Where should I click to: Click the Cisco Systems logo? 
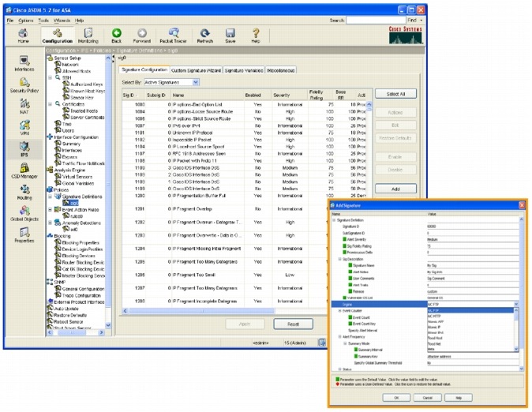406,35
